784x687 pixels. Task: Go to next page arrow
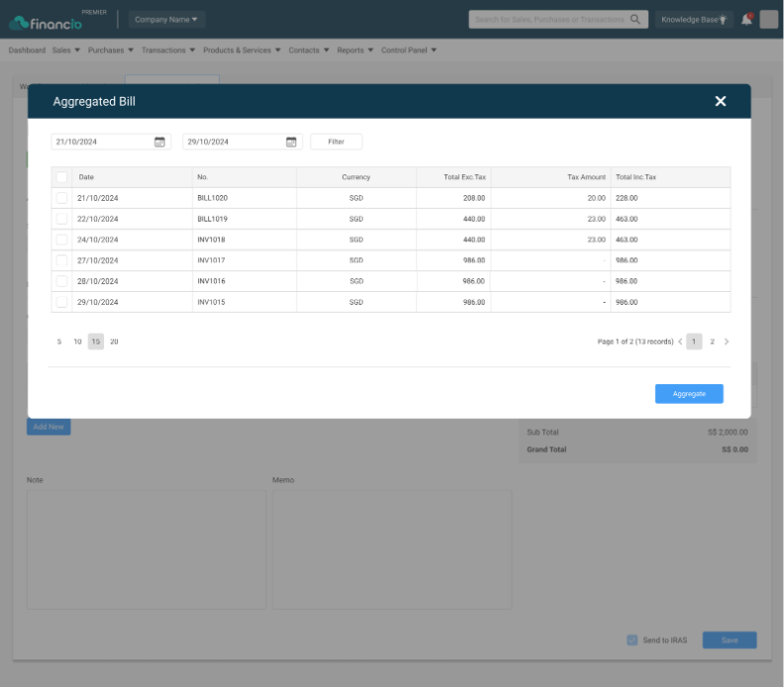tap(727, 342)
